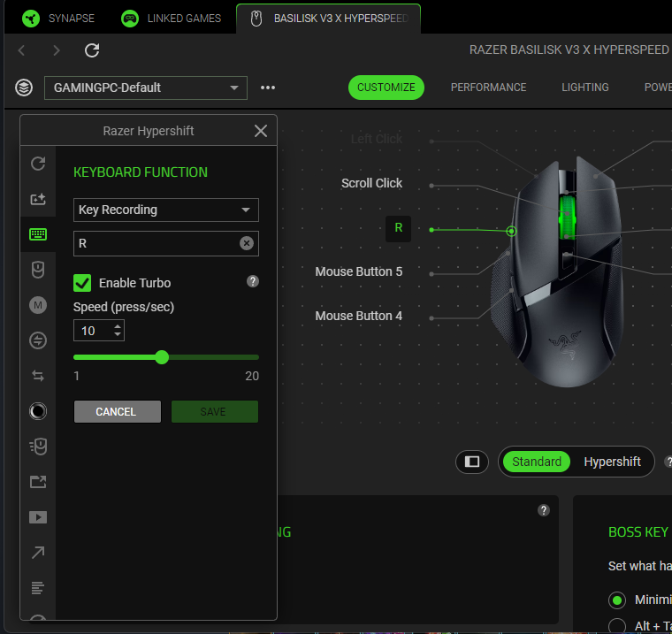Image resolution: width=672 pixels, height=634 pixels.
Task: Open the Add Profile shortcut icon
Action: [x=38, y=199]
